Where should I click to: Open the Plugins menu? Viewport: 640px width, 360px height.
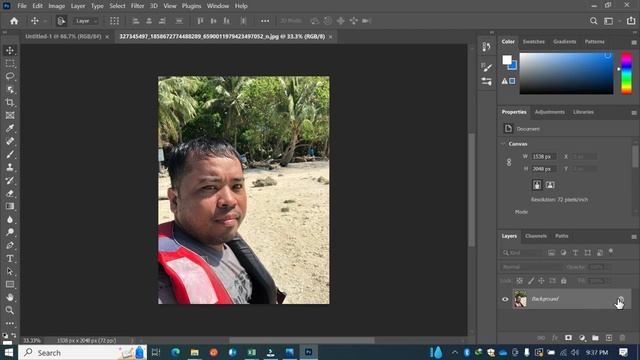(191, 6)
